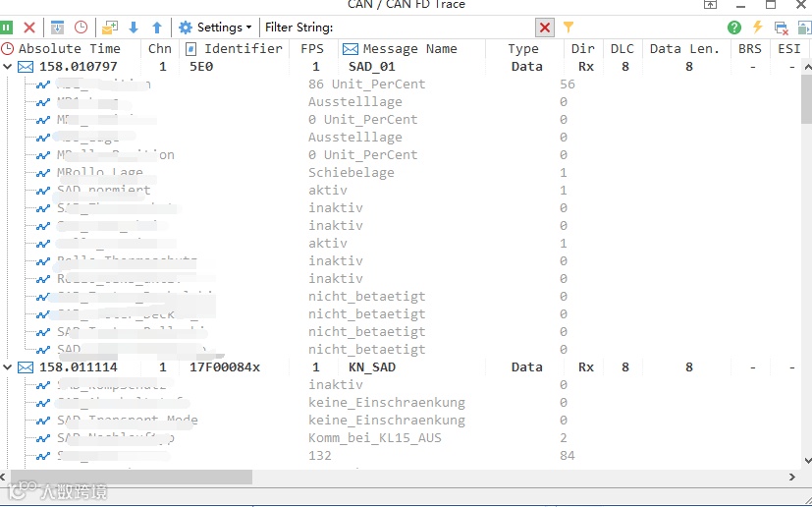Click into the Filter String input field

pos(432,28)
